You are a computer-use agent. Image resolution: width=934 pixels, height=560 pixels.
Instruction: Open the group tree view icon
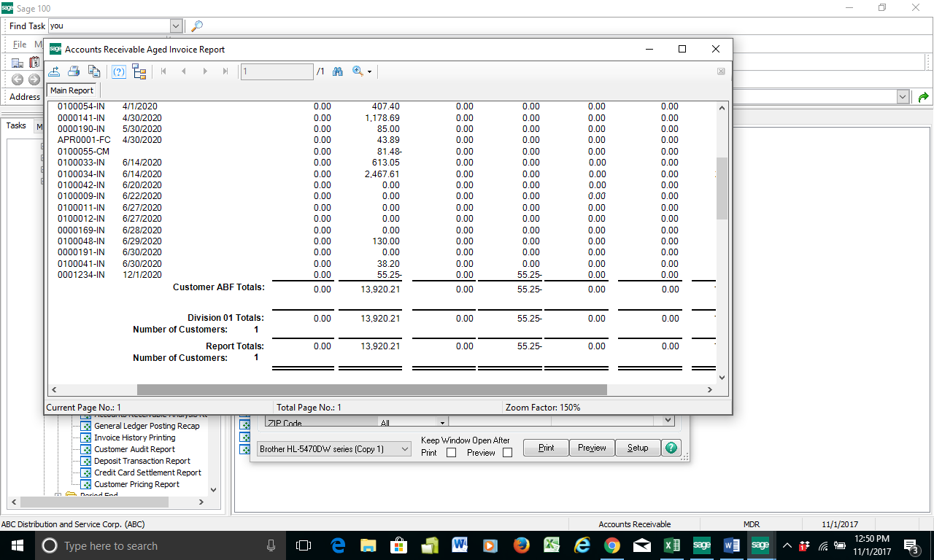click(x=139, y=71)
